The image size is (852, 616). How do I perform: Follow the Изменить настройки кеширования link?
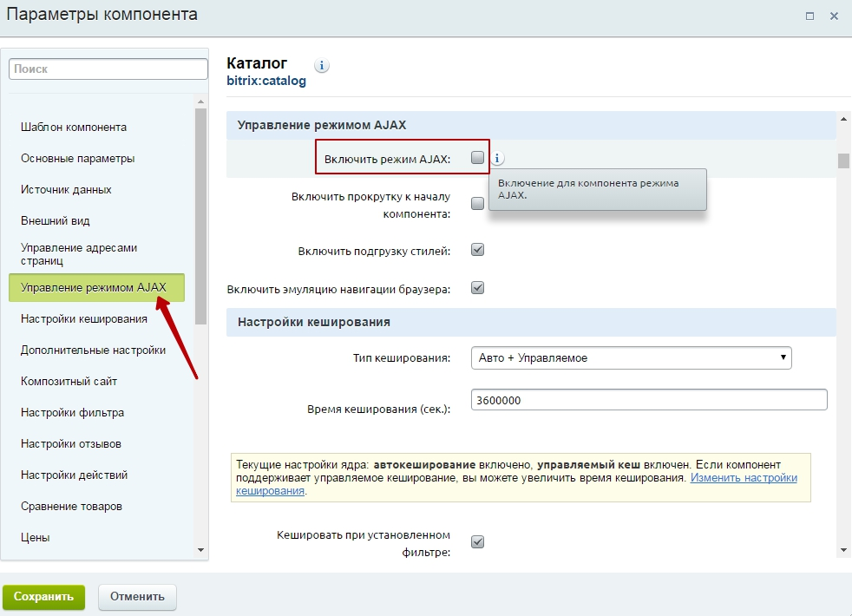coord(743,478)
